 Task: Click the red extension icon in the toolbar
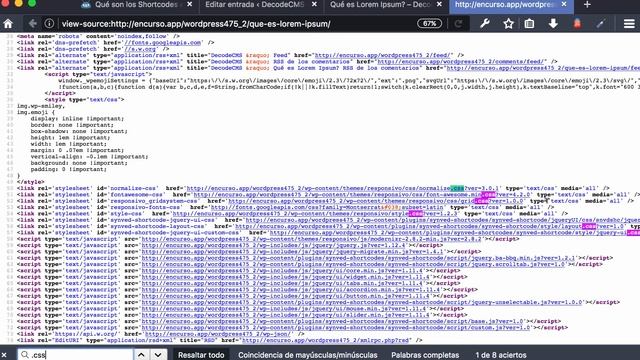pos(577,24)
